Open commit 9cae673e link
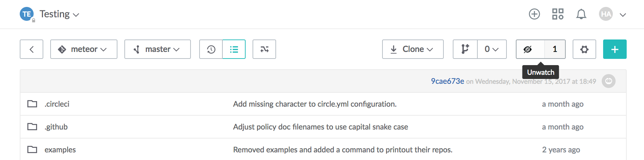The image size is (644, 160). [x=447, y=81]
